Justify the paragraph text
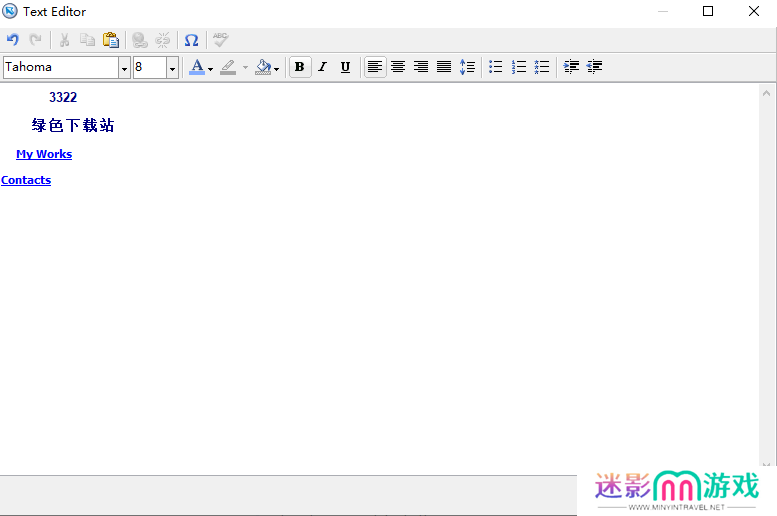The height and width of the screenshot is (516, 777). pyautogui.click(x=444, y=66)
